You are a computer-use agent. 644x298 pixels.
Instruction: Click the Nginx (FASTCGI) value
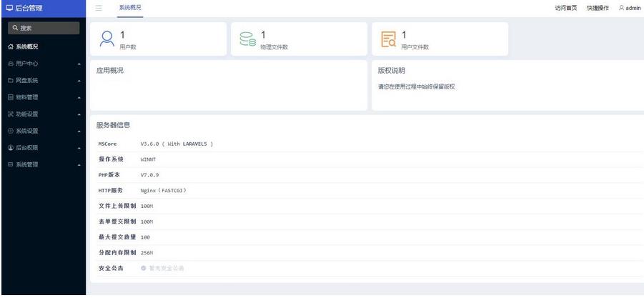[x=164, y=191]
